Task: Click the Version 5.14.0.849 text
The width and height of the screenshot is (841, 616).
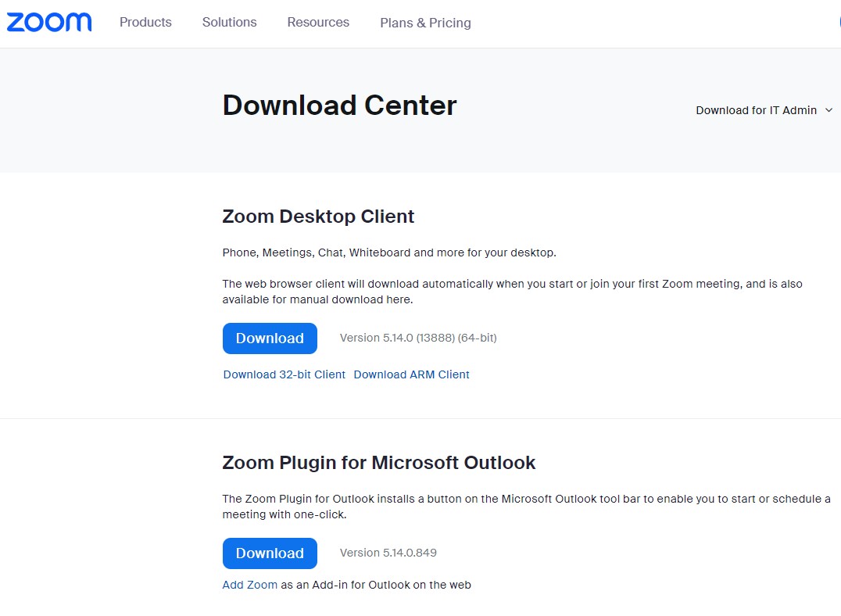Action: click(x=388, y=553)
